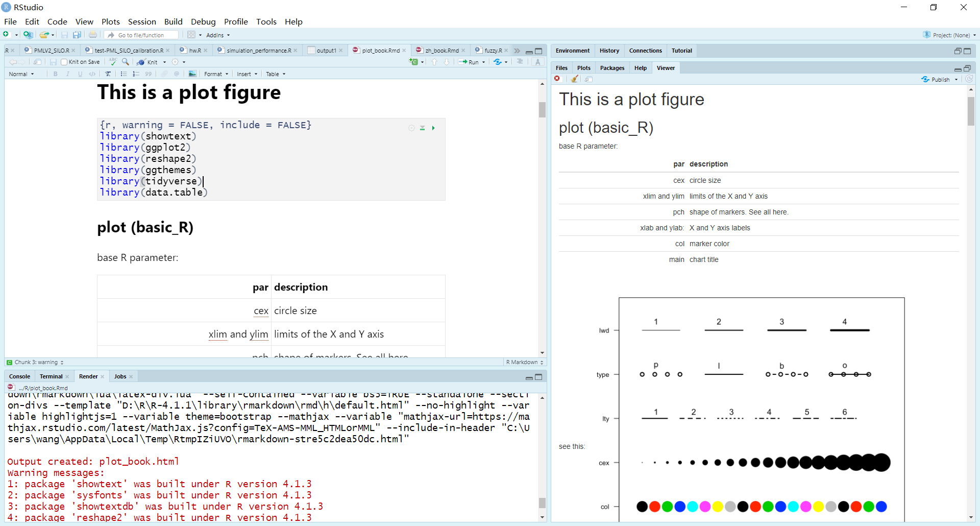The width and height of the screenshot is (980, 526).
Task: Open the Normal paragraph style dropdown
Action: (x=21, y=74)
